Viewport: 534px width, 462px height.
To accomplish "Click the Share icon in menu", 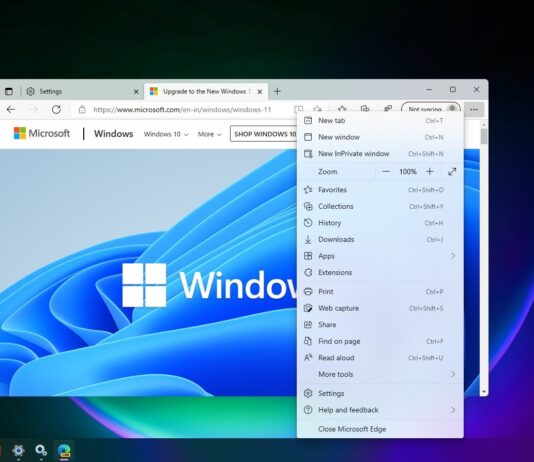I will click(x=308, y=324).
